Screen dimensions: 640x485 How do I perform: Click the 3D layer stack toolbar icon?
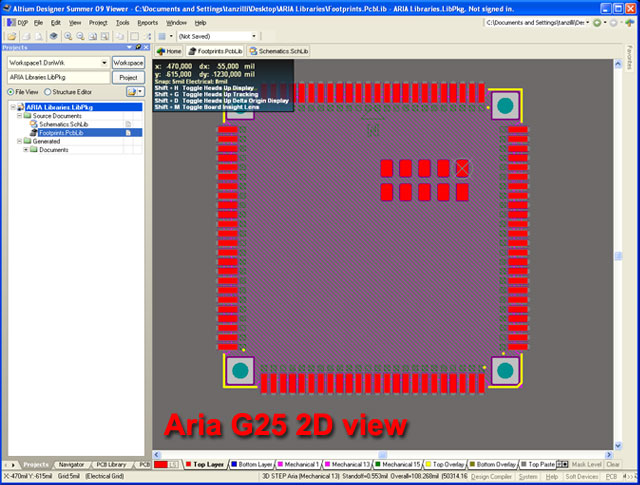tap(53, 36)
